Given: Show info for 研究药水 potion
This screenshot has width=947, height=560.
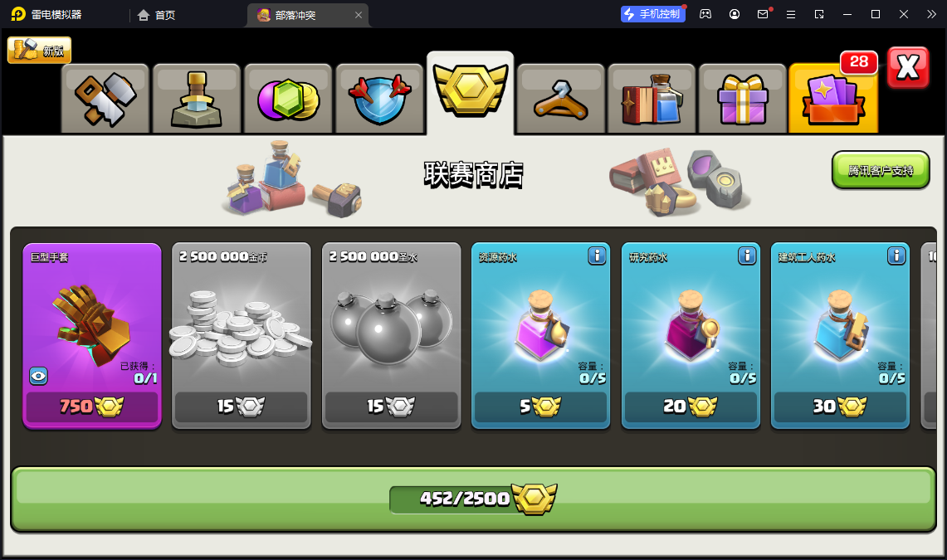Looking at the screenshot, I should 746,256.
